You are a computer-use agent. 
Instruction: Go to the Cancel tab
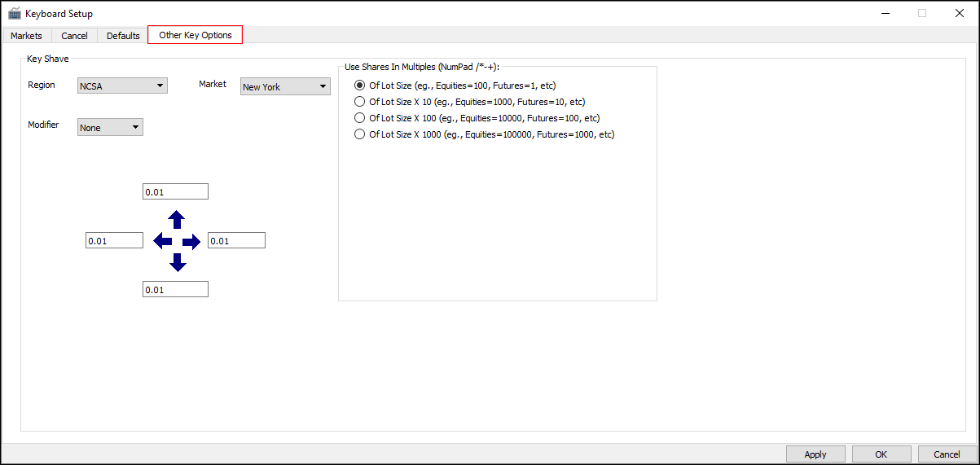pyautogui.click(x=74, y=36)
